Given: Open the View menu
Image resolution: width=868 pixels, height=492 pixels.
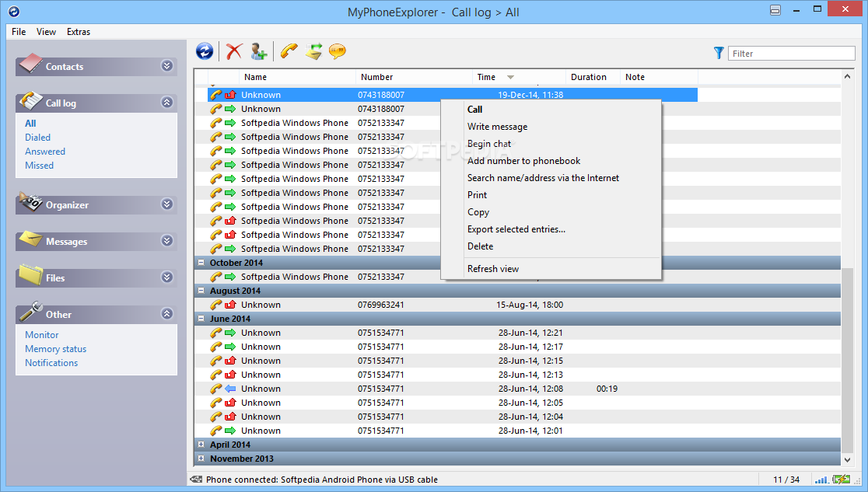Looking at the screenshot, I should (x=46, y=32).
